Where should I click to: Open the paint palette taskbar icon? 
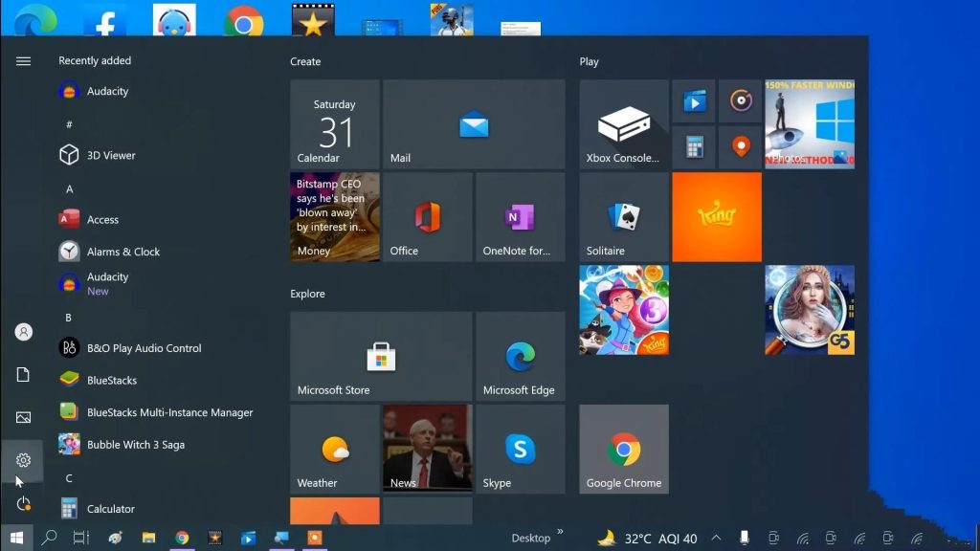[x=115, y=538]
